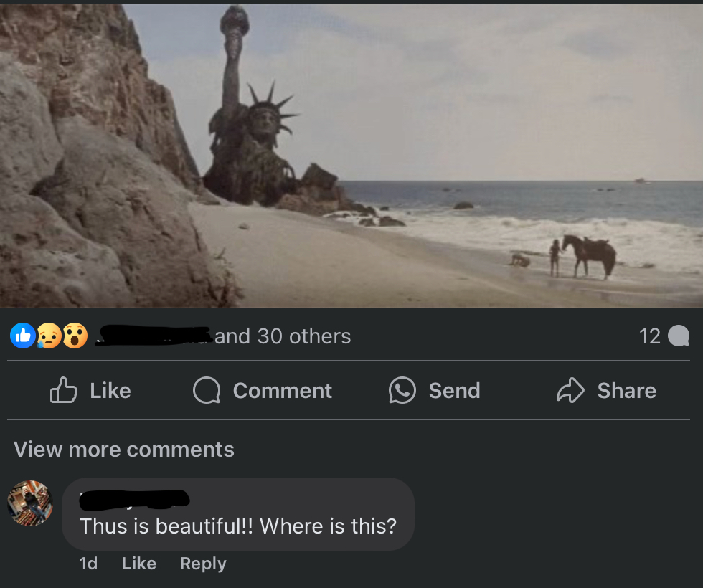Screen dimensions: 703x588
Task: Click the horse in the post photo
Action: point(590,254)
